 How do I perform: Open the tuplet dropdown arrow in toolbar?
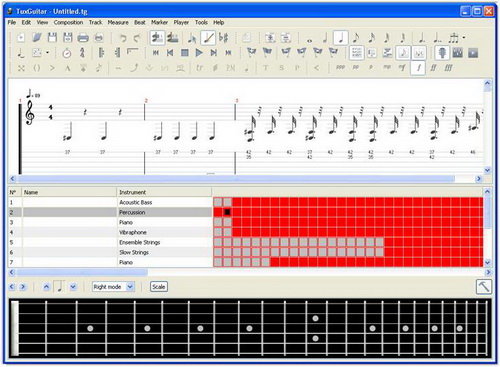tap(464, 38)
